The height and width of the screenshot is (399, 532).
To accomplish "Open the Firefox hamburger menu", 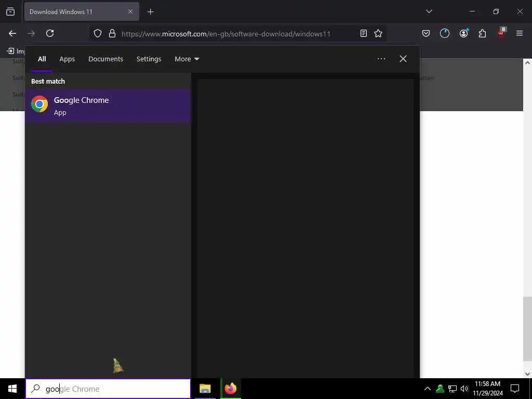I will [520, 33].
